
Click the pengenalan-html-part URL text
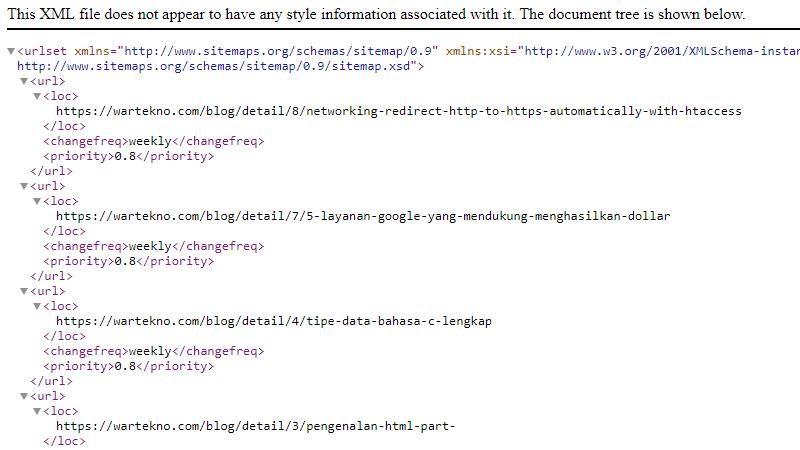[x=255, y=427]
